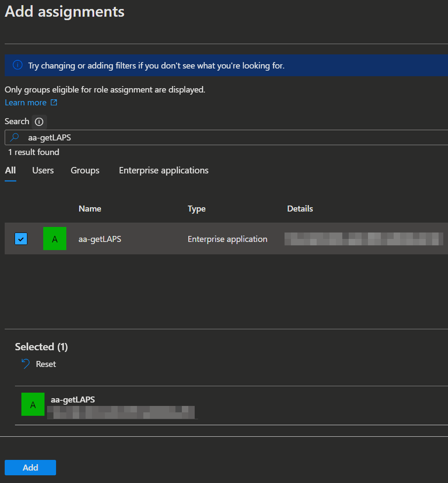Switch to the All tab
Screen dimensions: 448x483
coord(10,170)
